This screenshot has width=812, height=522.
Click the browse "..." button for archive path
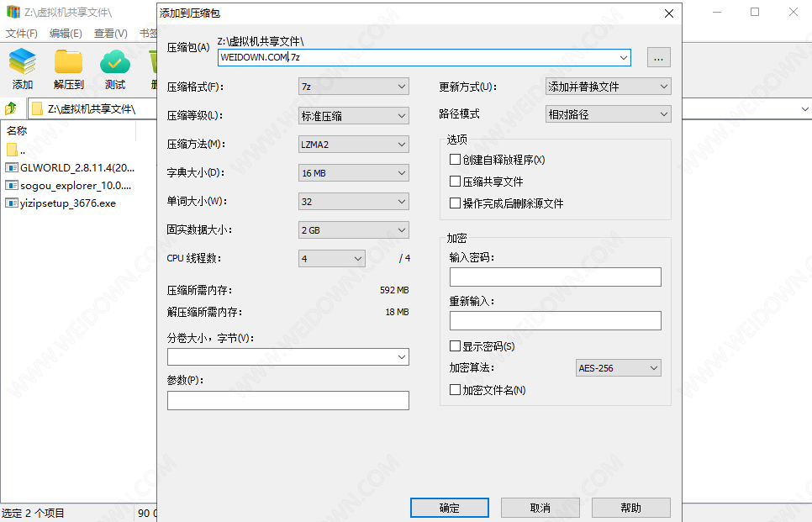point(658,57)
